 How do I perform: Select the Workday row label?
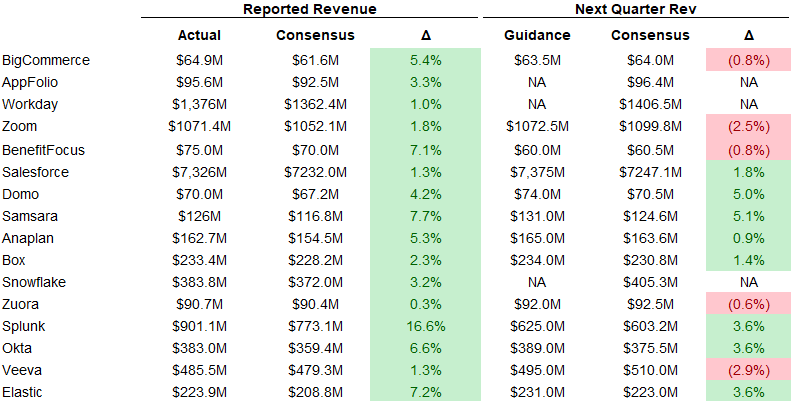pyautogui.click(x=30, y=104)
